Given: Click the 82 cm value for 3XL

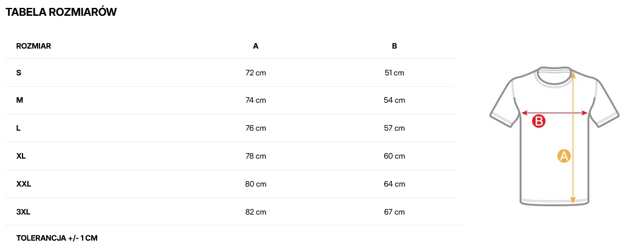Looking at the screenshot, I should point(256,212).
